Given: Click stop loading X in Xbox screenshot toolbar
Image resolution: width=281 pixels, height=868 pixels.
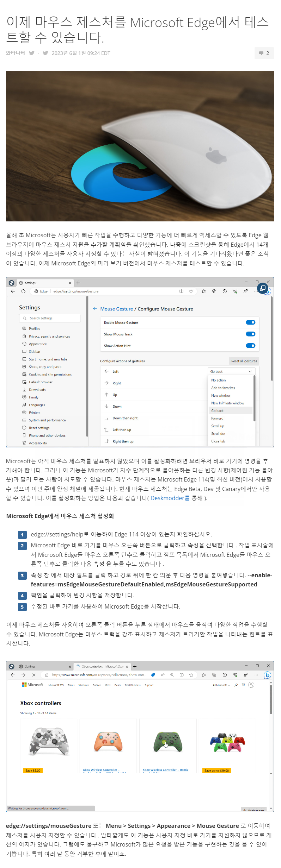Looking at the screenshot, I should point(33,675).
